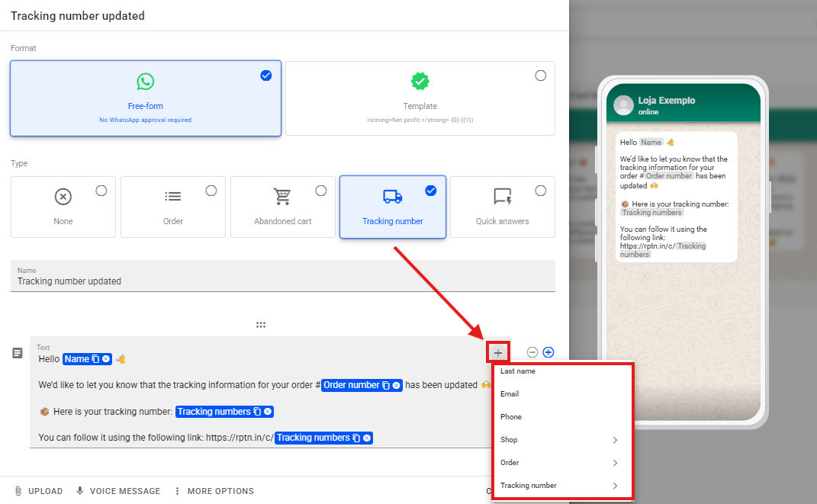
Task: Click the Name input field
Action: (x=282, y=281)
